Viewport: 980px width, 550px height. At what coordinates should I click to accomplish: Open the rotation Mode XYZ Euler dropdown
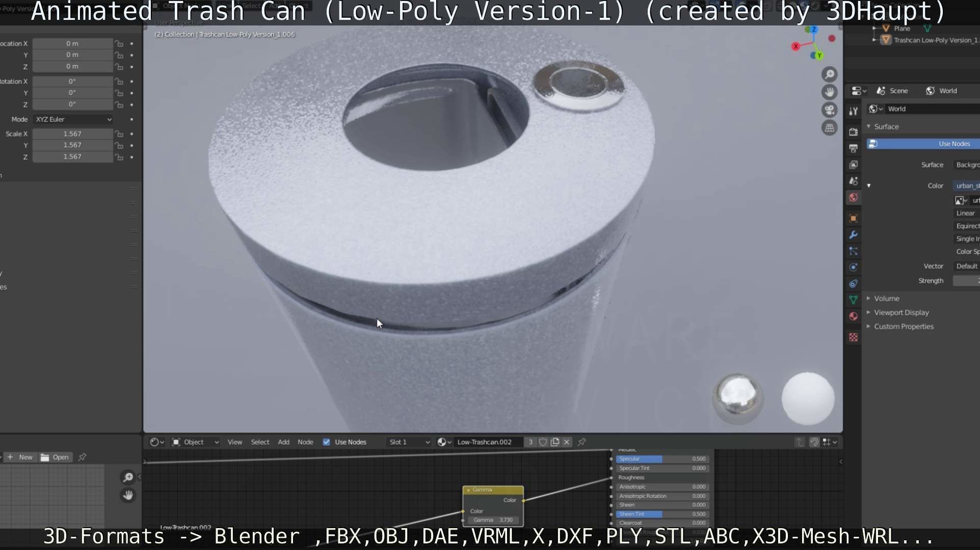(73, 119)
